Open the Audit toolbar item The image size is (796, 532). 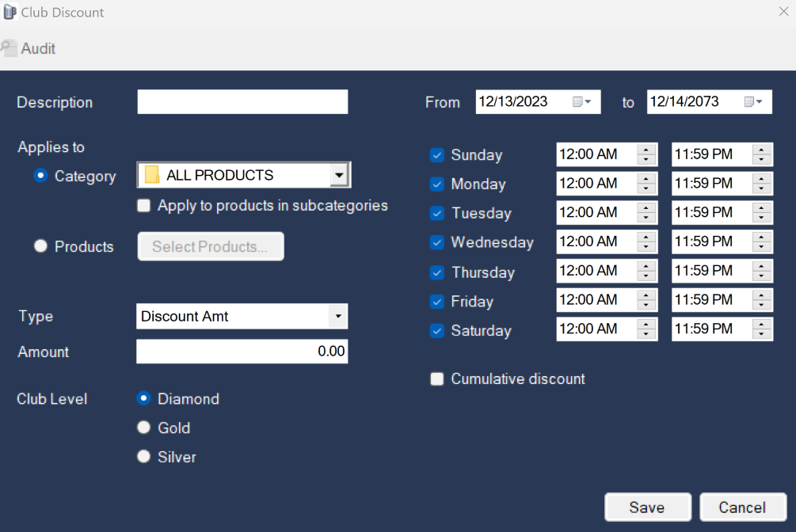[x=28, y=49]
